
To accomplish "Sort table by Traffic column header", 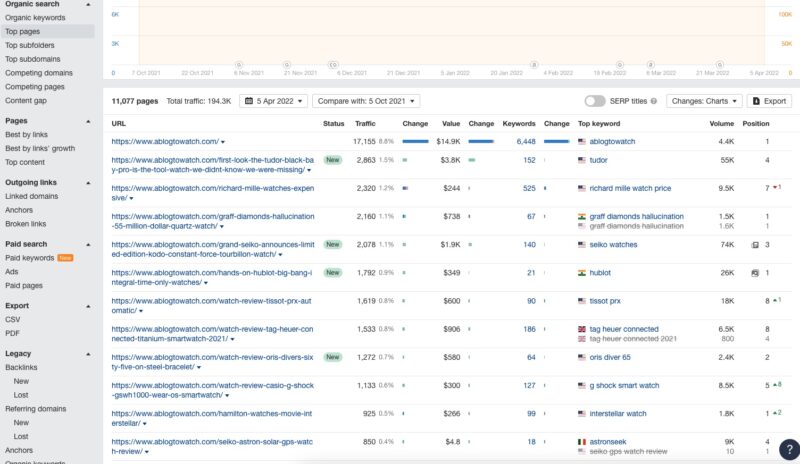I will (x=365, y=124).
